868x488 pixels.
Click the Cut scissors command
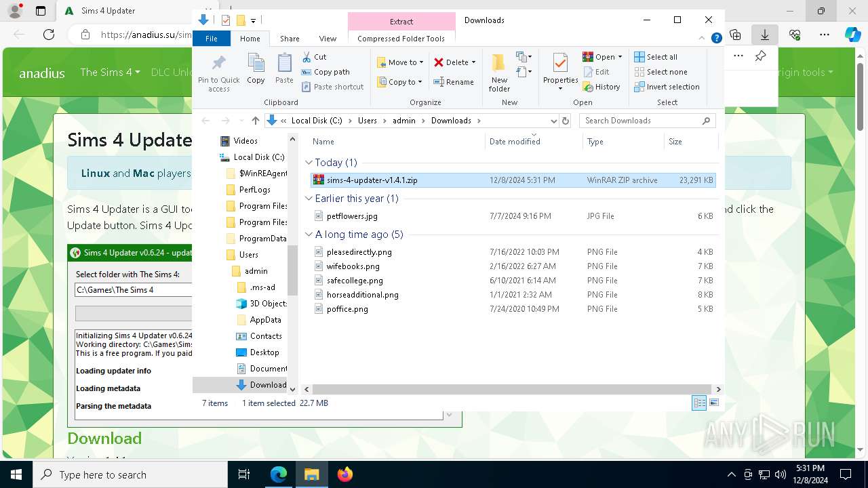[314, 57]
